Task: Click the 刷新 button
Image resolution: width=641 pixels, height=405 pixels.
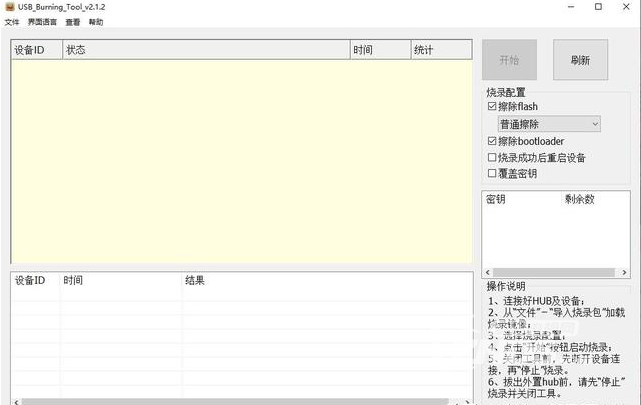Action: tap(580, 60)
